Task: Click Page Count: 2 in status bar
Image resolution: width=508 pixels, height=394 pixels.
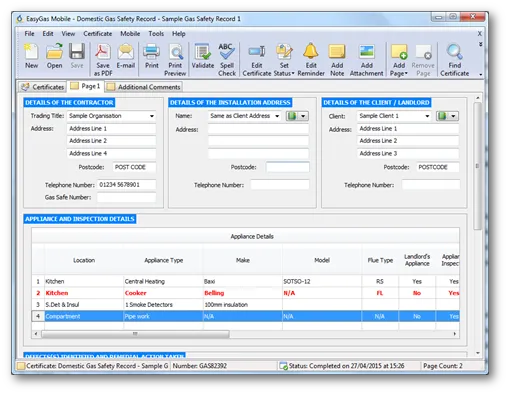Action: coord(443,366)
